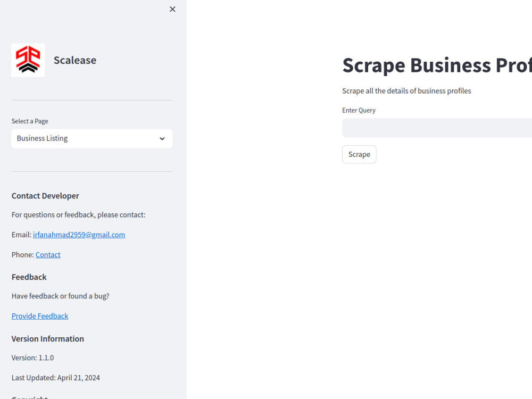Click the "Scrape Business Prof" page heading

pyautogui.click(x=436, y=65)
